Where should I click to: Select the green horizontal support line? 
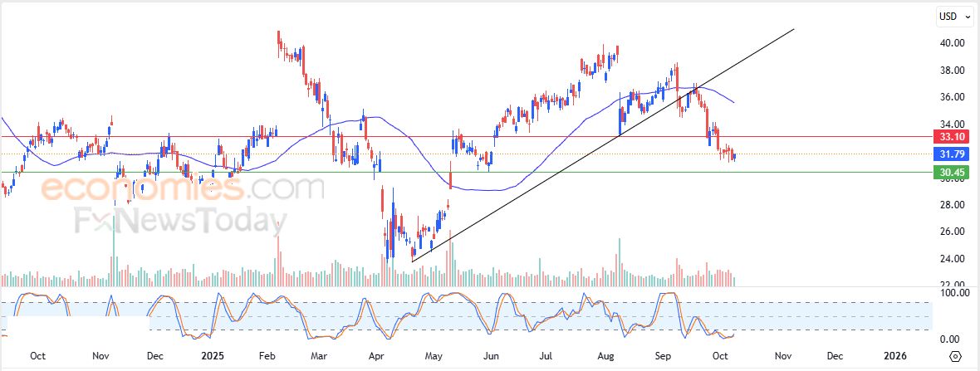[466, 173]
